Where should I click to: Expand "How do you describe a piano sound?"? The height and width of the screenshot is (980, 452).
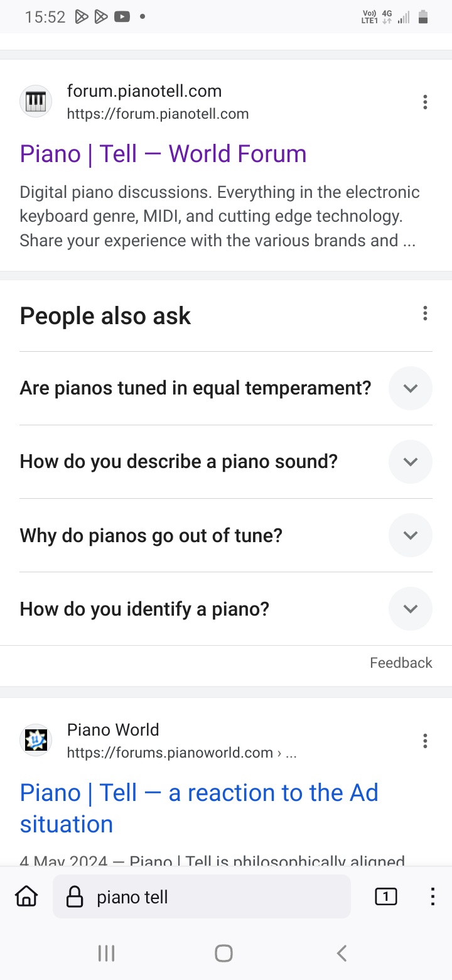pyautogui.click(x=411, y=462)
